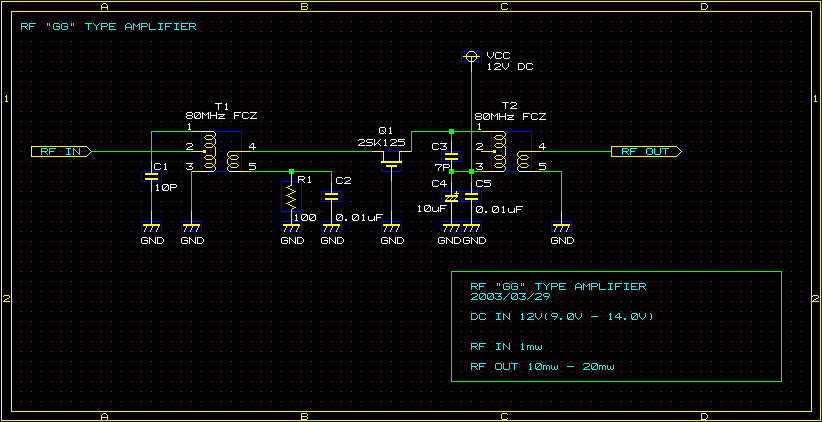Image resolution: width=822 pixels, height=422 pixels.
Task: Select capacitor C1 symbol near RF IN
Action: click(x=151, y=177)
